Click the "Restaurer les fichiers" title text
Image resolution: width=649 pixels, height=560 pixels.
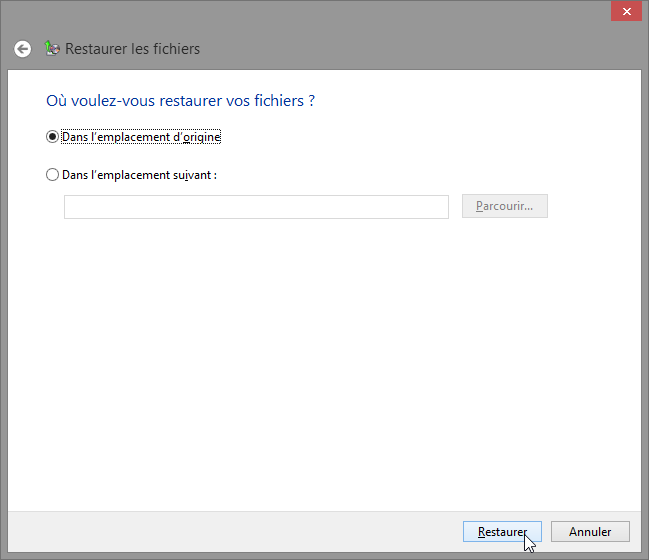(132, 49)
